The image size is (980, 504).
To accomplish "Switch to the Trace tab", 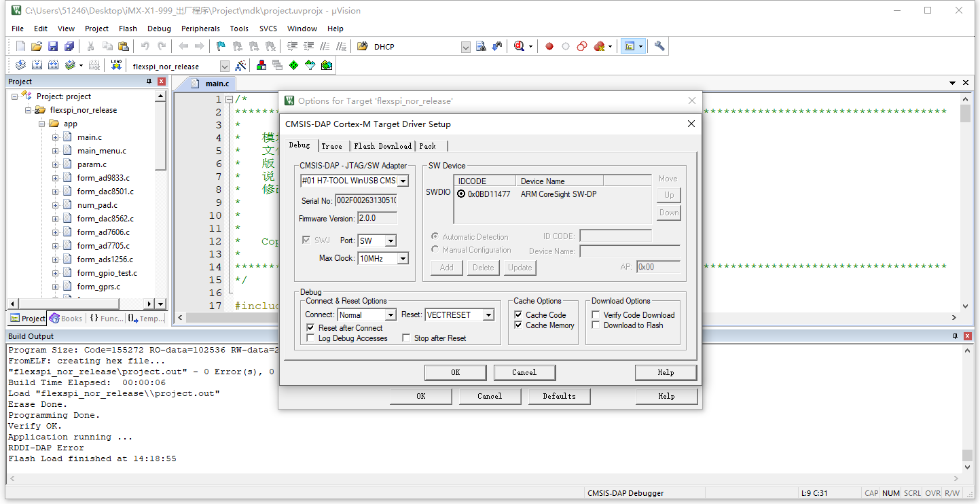I will click(x=332, y=146).
